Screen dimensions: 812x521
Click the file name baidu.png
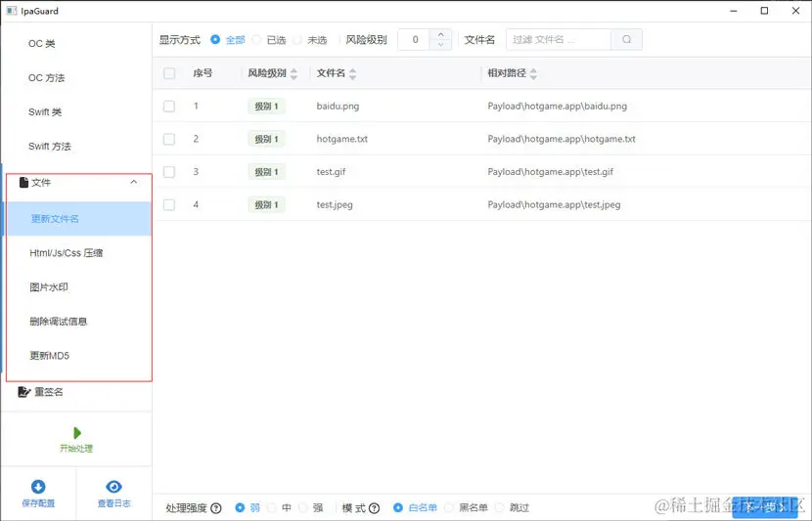(338, 107)
